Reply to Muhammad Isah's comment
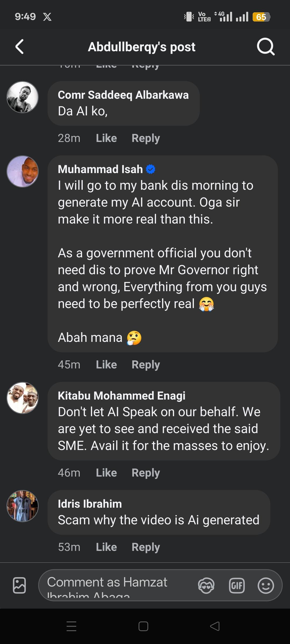This screenshot has height=644, width=290. (146, 365)
